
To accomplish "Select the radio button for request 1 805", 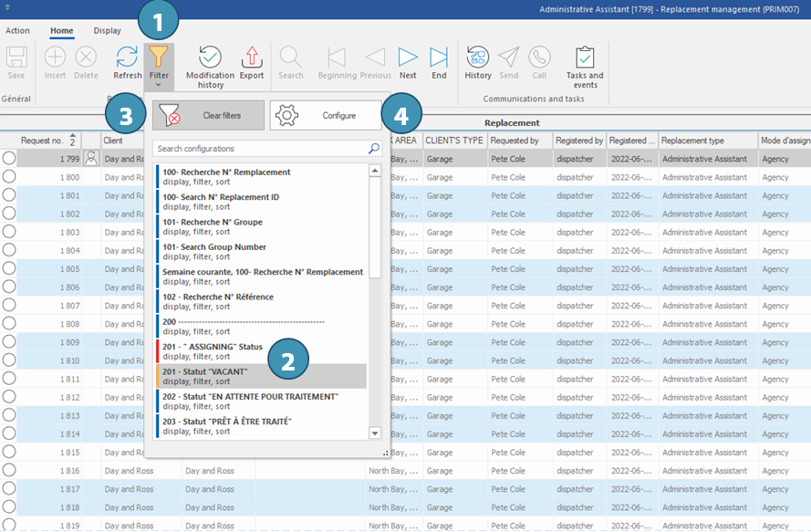I will coord(9,268).
